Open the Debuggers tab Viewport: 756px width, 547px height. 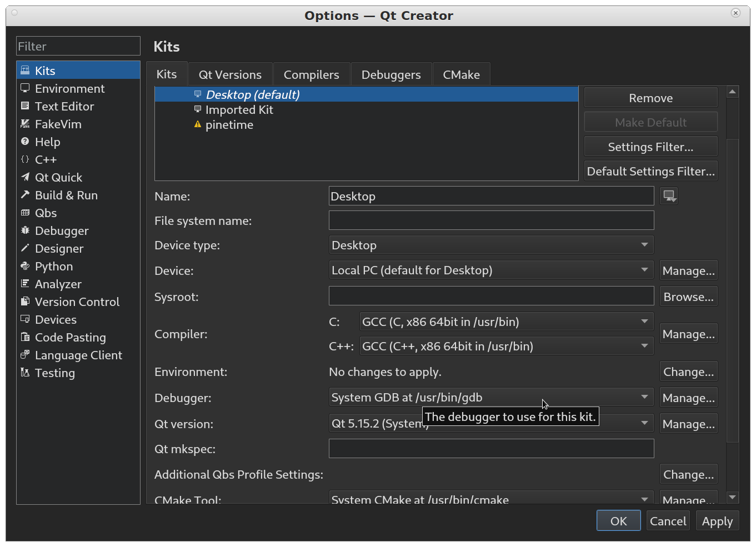(391, 74)
